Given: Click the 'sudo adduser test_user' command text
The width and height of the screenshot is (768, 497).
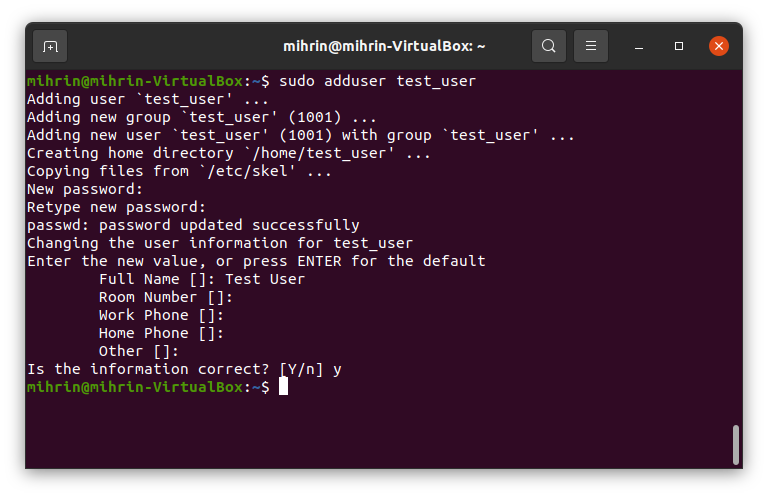Looking at the screenshot, I should 377,81.
